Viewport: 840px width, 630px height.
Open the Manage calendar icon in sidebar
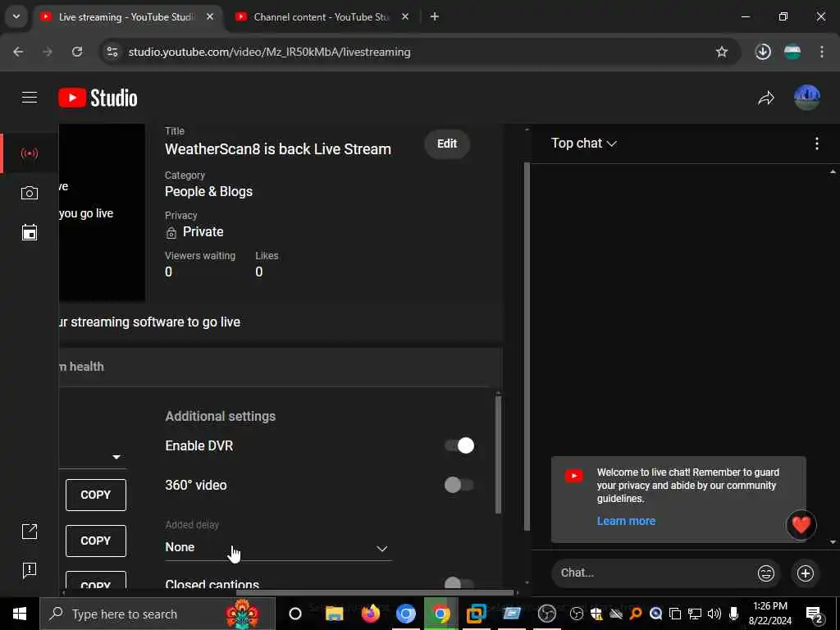tap(30, 232)
